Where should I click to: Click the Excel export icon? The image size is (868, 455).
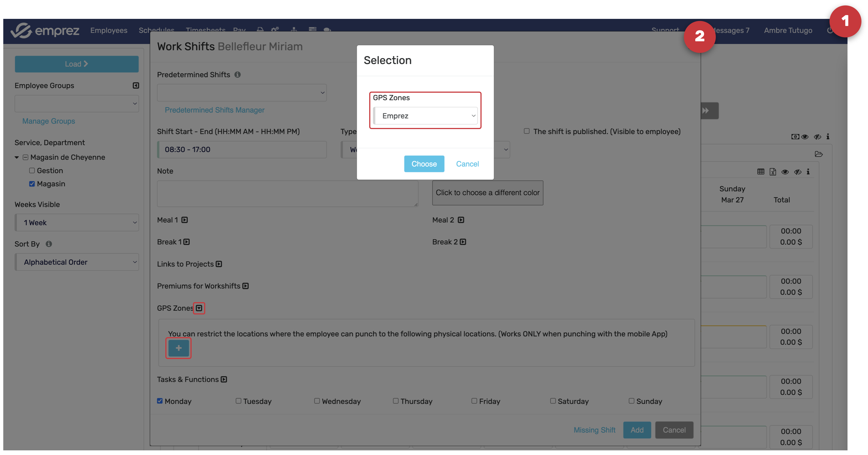pyautogui.click(x=773, y=172)
